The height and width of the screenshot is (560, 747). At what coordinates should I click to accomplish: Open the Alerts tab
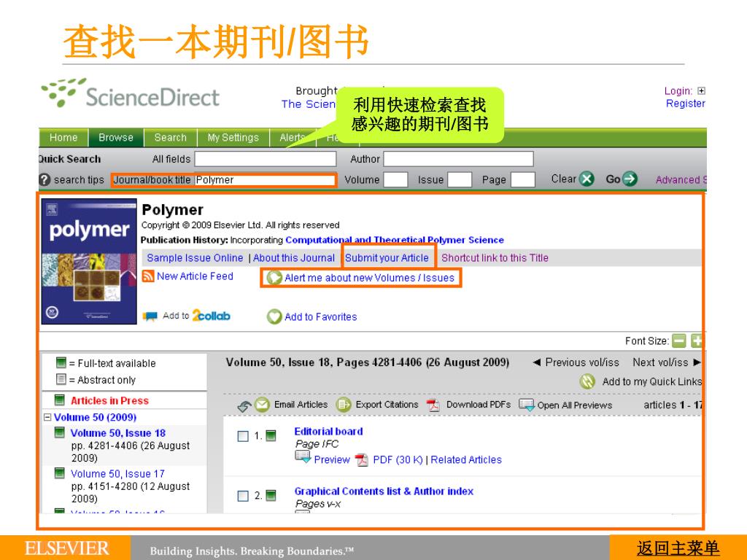click(x=293, y=138)
